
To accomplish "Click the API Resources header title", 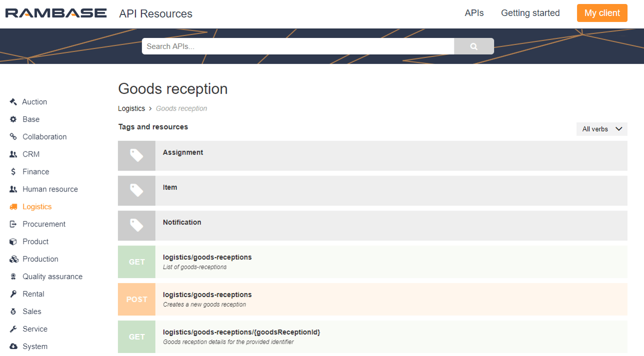I will [x=155, y=13].
